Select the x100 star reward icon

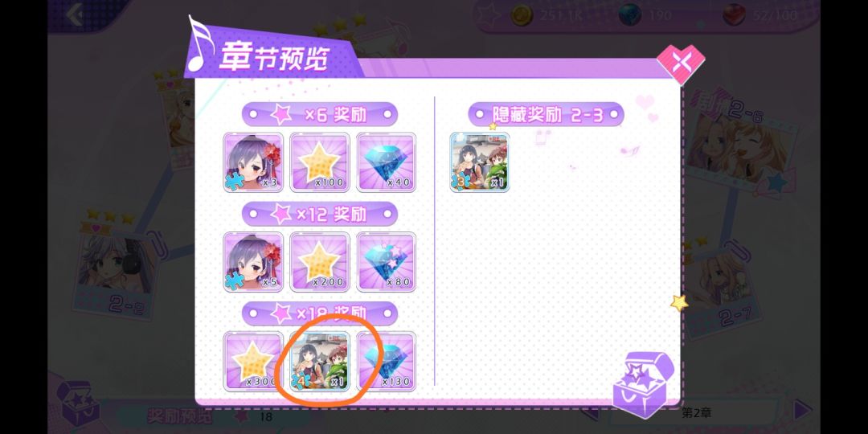tap(319, 162)
